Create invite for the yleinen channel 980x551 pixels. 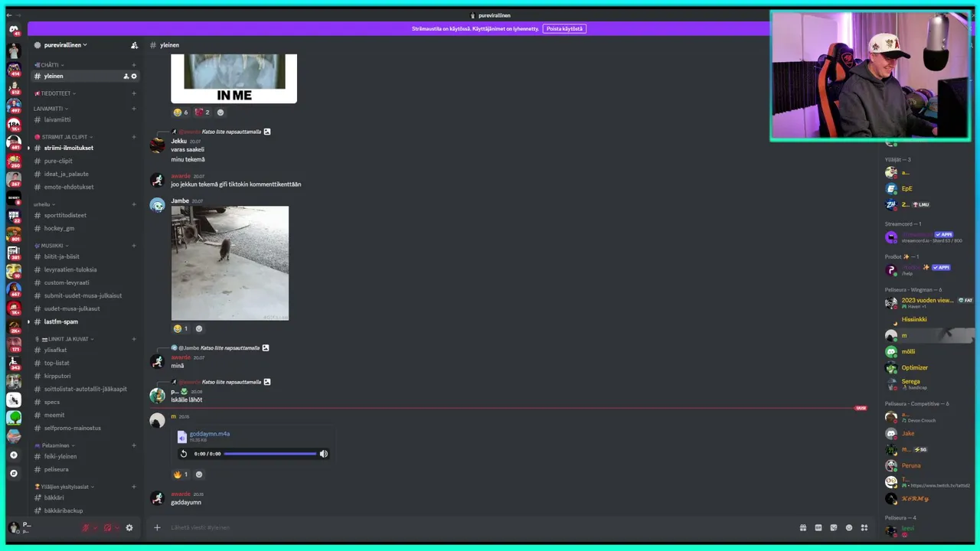[126, 76]
